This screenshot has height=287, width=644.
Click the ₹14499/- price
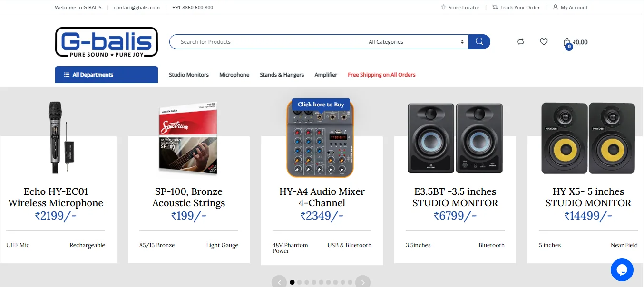pyautogui.click(x=588, y=216)
